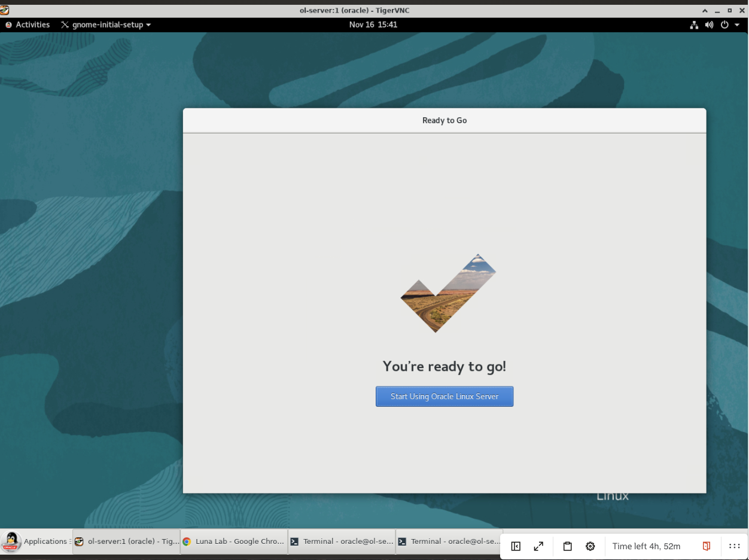
Task: Click the volume speaker icon
Action: click(x=709, y=25)
